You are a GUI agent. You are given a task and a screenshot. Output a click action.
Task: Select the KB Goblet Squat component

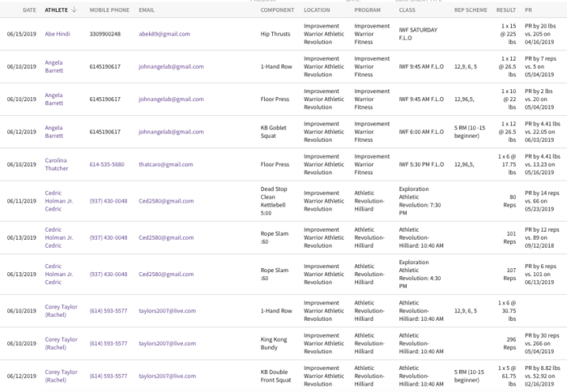click(x=273, y=132)
